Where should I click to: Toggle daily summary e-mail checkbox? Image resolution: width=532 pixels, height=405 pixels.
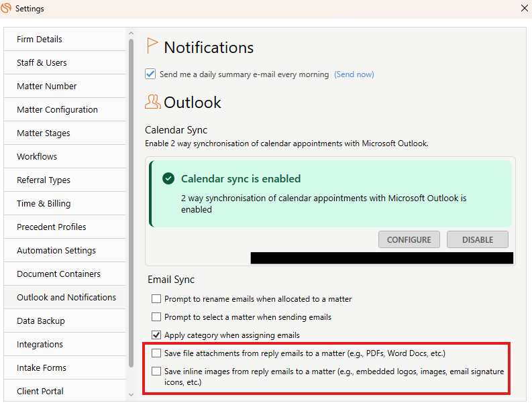pos(150,74)
